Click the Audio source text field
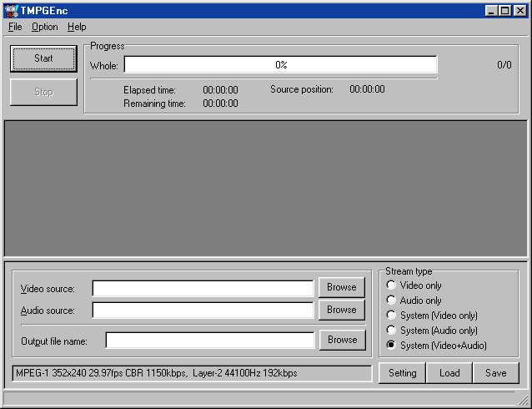The width and height of the screenshot is (532, 409). [203, 311]
